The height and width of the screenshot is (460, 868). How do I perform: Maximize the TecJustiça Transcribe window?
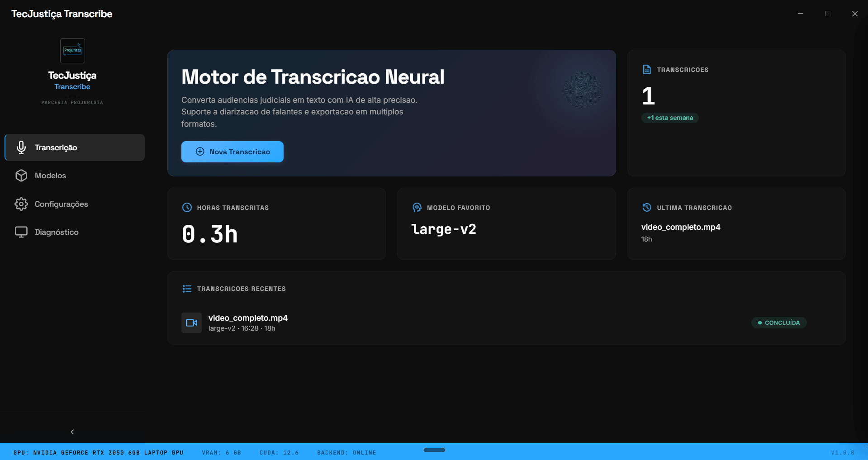tap(828, 14)
